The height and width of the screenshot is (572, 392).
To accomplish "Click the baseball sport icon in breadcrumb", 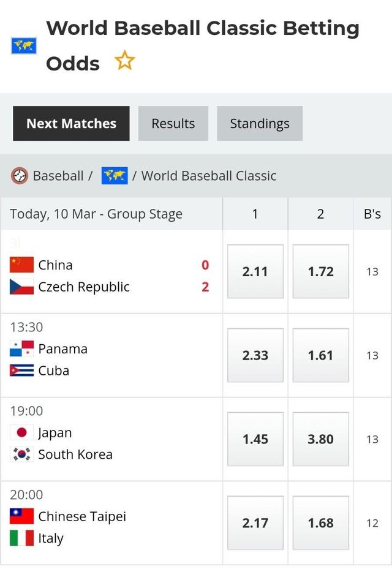I will pyautogui.click(x=20, y=176).
